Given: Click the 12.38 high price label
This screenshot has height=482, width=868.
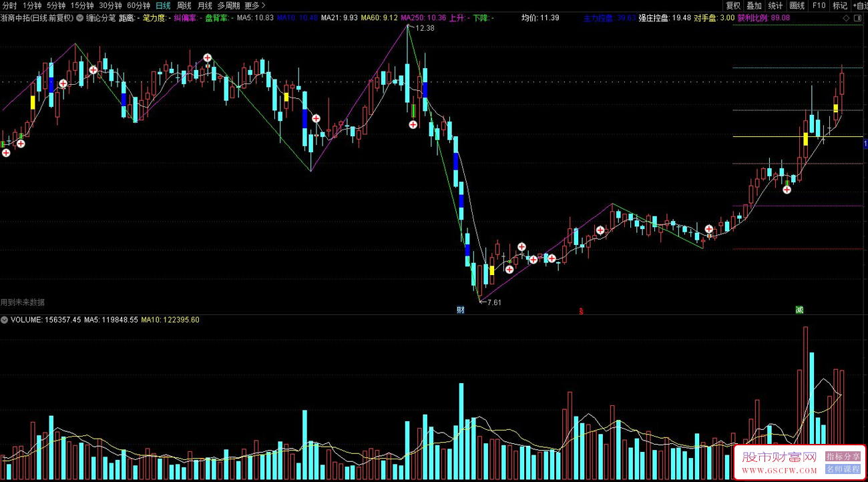Looking at the screenshot, I should (x=424, y=28).
